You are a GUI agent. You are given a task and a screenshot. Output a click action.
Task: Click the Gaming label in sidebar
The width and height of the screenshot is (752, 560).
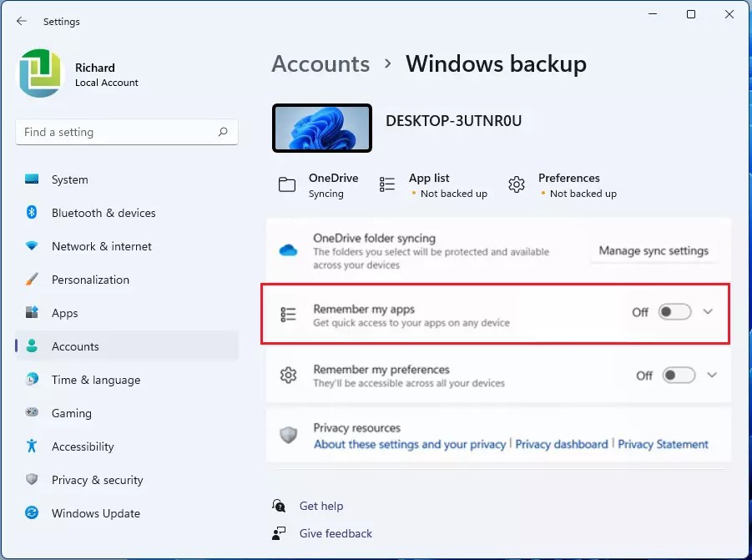pos(72,413)
